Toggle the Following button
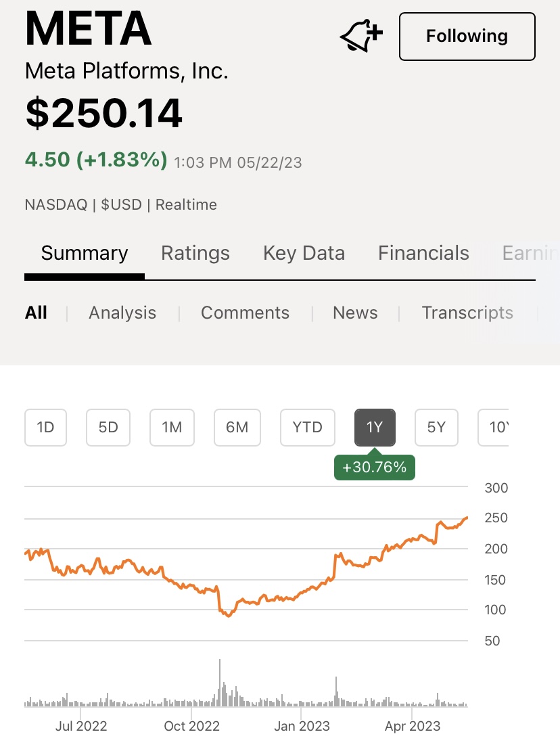560x751 pixels. coord(467,37)
